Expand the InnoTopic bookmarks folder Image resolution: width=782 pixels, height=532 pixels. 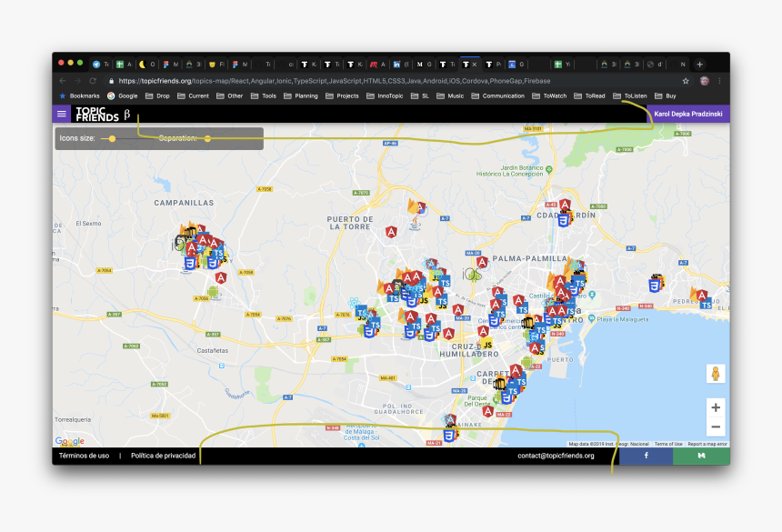tap(385, 95)
